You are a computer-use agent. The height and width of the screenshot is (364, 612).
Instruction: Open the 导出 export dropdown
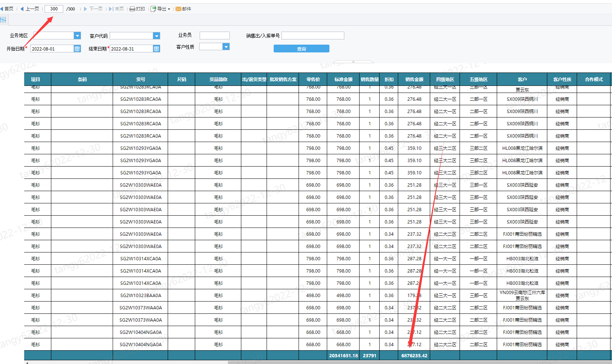point(161,9)
